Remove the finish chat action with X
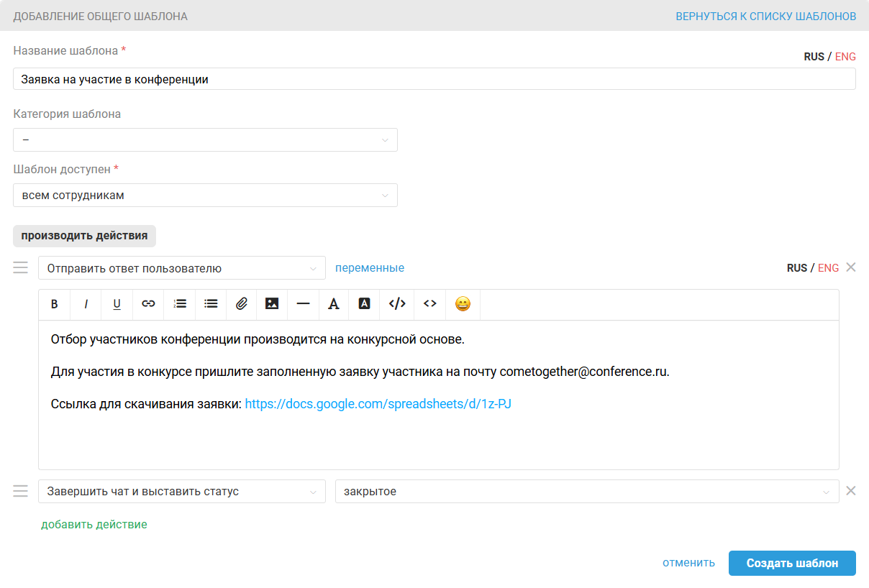Image resolution: width=869 pixels, height=588 pixels. 851,491
